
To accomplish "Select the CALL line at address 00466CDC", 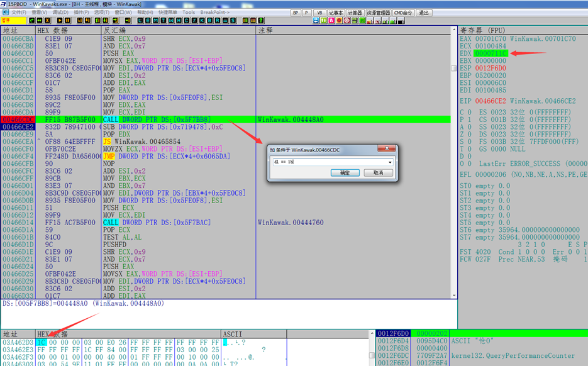I will click(x=226, y=119).
